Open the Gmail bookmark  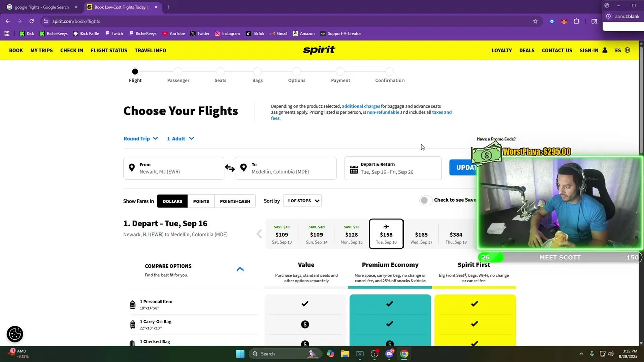pyautogui.click(x=278, y=34)
